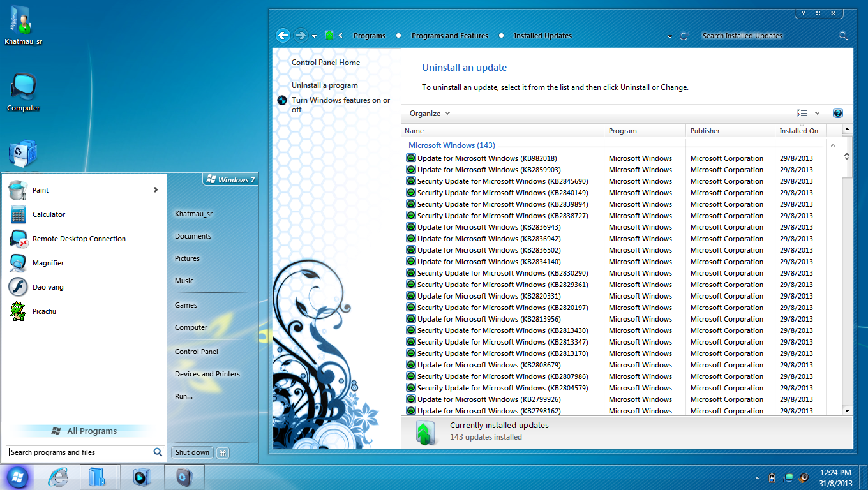Viewport: 868px width, 490px height.
Task: Open All Programs list
Action: pyautogui.click(x=84, y=431)
